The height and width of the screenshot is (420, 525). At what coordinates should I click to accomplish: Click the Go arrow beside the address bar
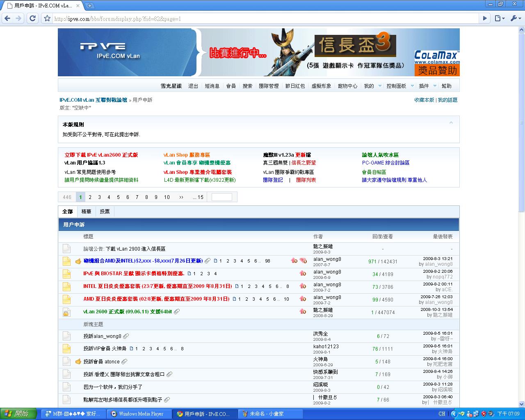pyautogui.click(x=485, y=18)
